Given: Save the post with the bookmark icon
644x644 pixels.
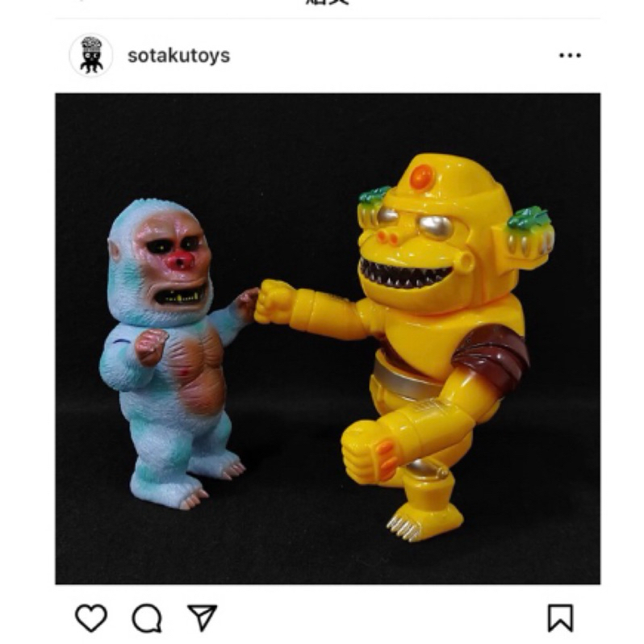Looking at the screenshot, I should [560, 617].
